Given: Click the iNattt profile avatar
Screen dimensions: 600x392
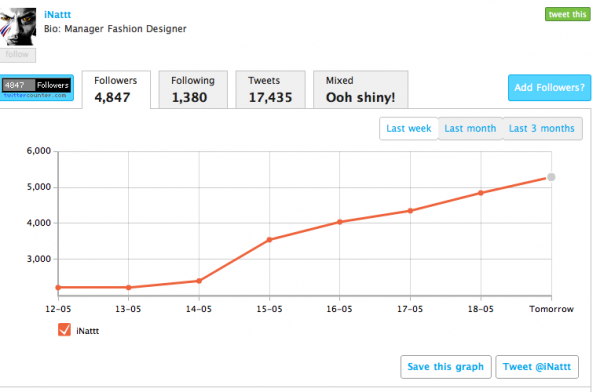Looking at the screenshot, I should pyautogui.click(x=18, y=27).
